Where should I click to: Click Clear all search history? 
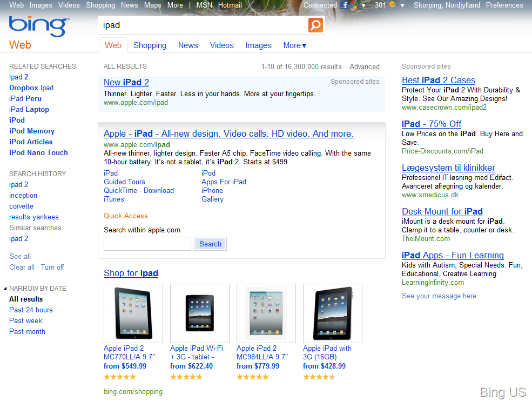click(x=22, y=267)
